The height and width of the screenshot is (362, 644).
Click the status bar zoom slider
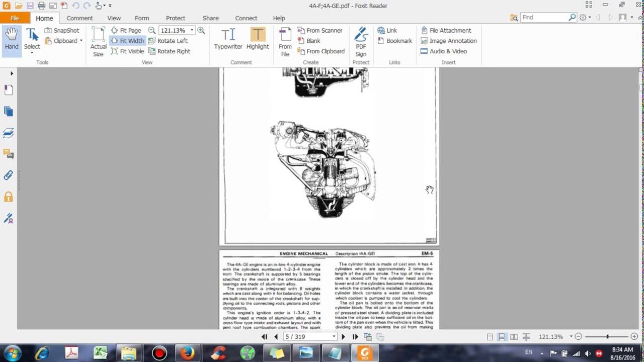(607, 337)
